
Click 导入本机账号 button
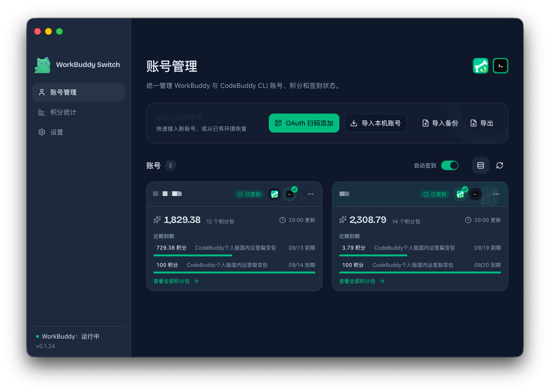point(375,123)
